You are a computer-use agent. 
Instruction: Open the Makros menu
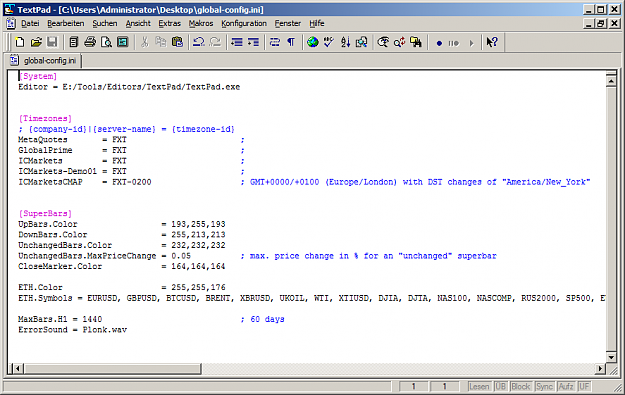coord(201,24)
